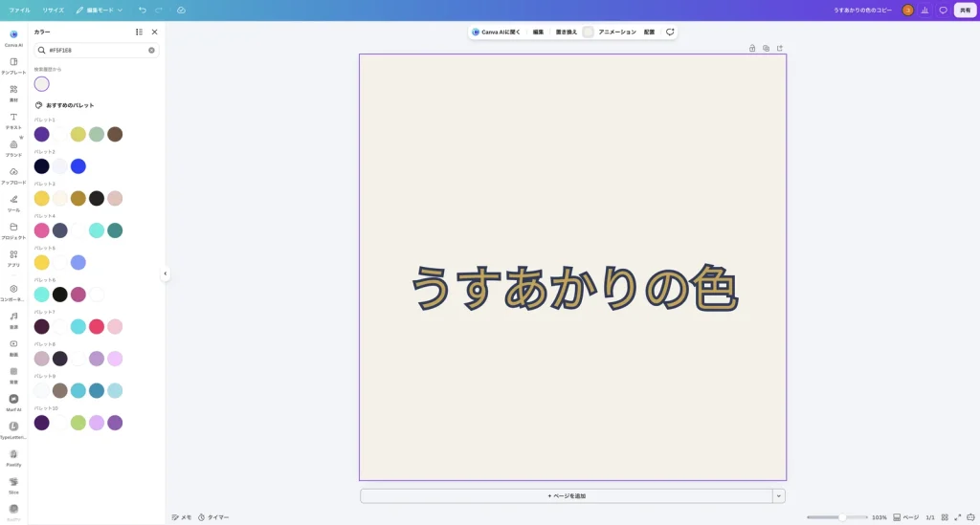Pick the black swatch in palette 3
The height and width of the screenshot is (525, 980).
tap(97, 199)
